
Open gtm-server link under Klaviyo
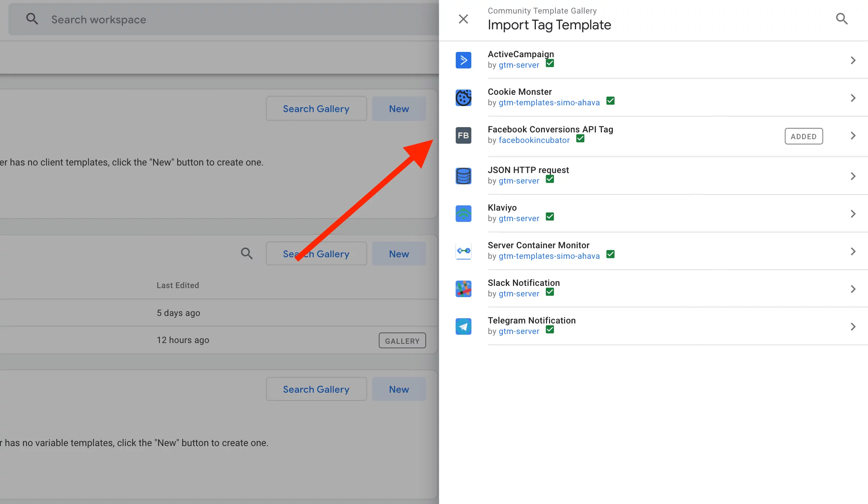click(519, 219)
